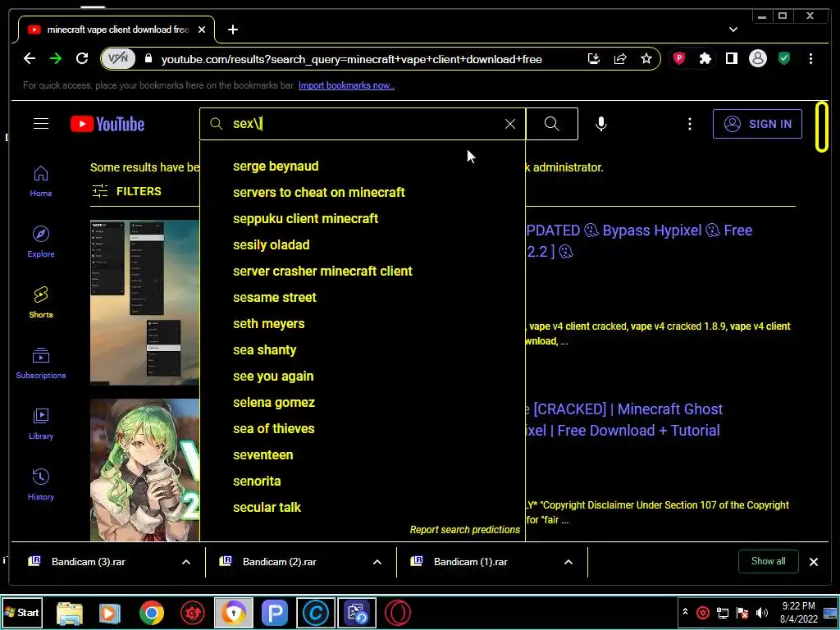Choose suggestion 'seth meyers'
The height and width of the screenshot is (630, 840).
[x=362, y=323]
